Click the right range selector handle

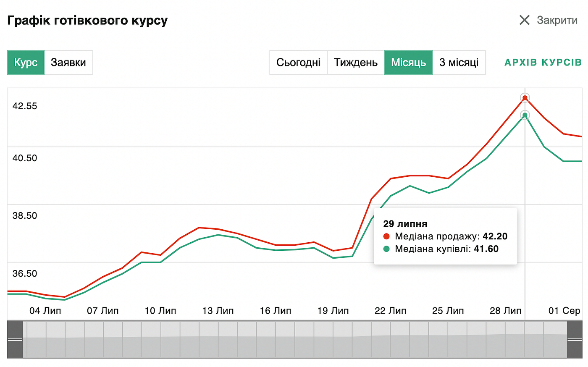coord(575,340)
